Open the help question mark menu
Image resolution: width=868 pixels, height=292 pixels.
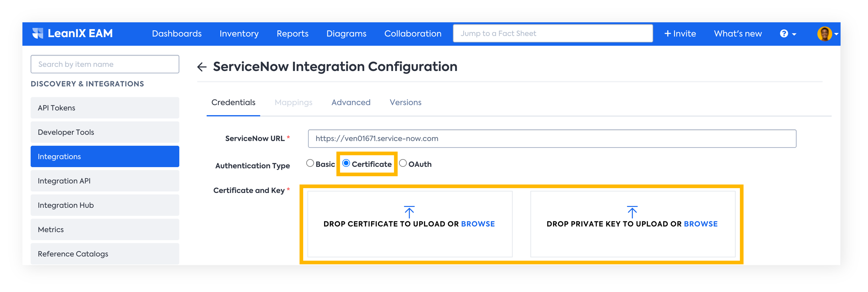(788, 34)
